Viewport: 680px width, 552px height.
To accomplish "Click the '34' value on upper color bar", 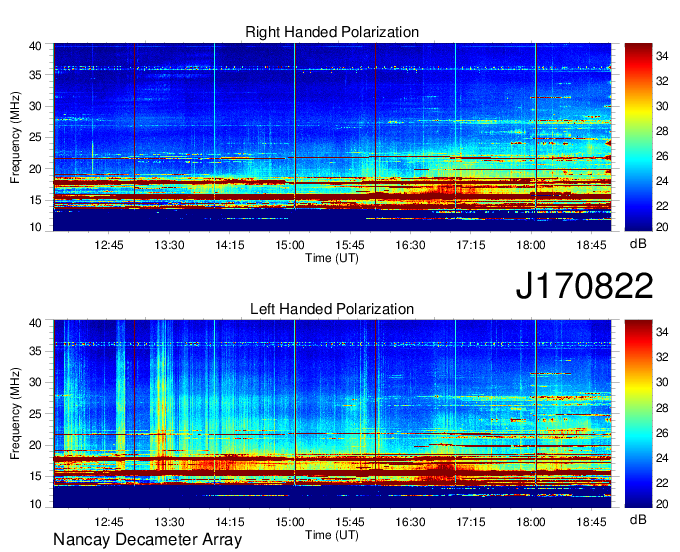I will [662, 56].
